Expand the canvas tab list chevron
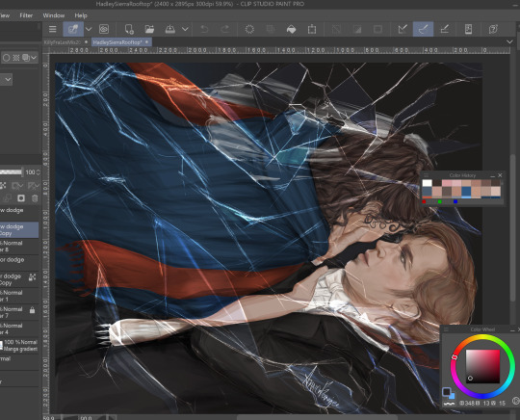 (509, 41)
